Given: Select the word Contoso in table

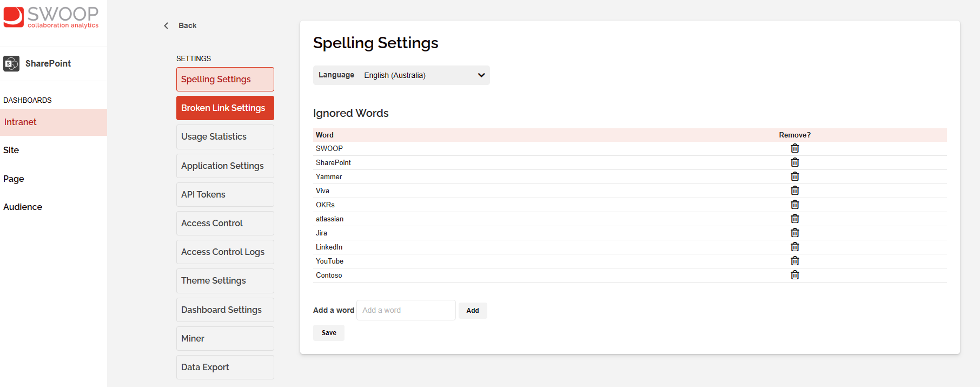Looking at the screenshot, I should pos(329,275).
